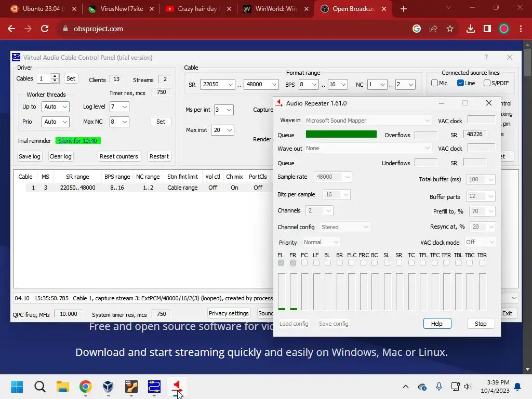Click the Audio Repeater title bar icon
The height and width of the screenshot is (399, 532).
[279, 103]
